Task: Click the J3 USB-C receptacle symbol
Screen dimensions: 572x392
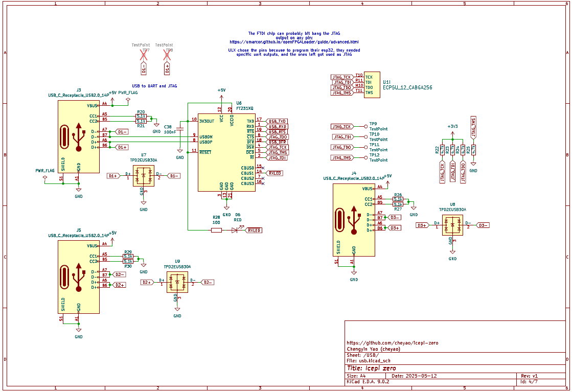Action: [x=78, y=136]
